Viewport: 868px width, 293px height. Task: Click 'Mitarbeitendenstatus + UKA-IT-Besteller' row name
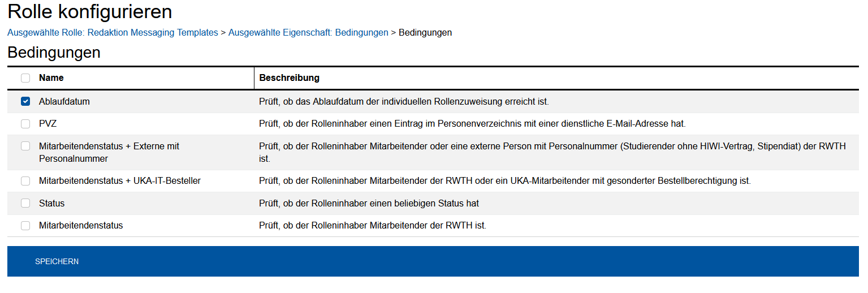point(120,181)
